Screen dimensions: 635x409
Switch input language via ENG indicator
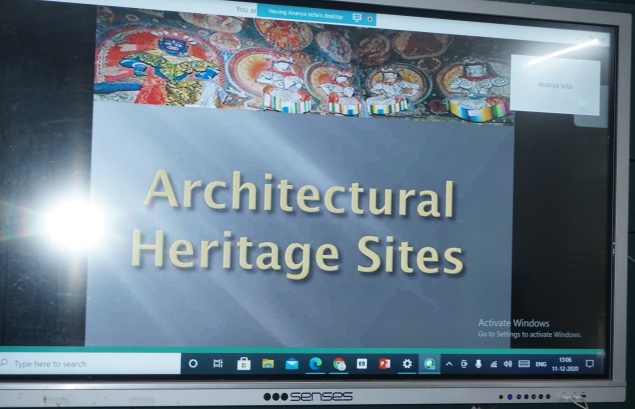[540, 364]
